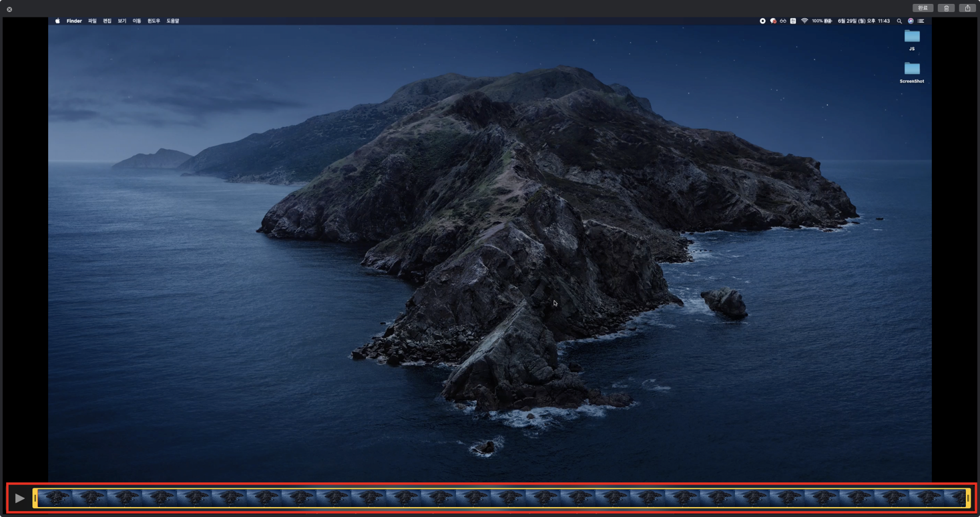Click the date and time 오후 11:43
Image resolution: width=980 pixels, height=517 pixels.
pos(864,21)
